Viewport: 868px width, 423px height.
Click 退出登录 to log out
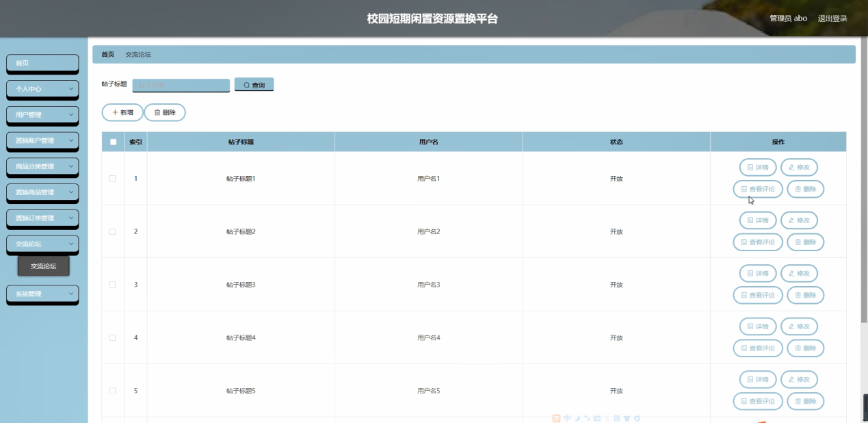pos(832,18)
